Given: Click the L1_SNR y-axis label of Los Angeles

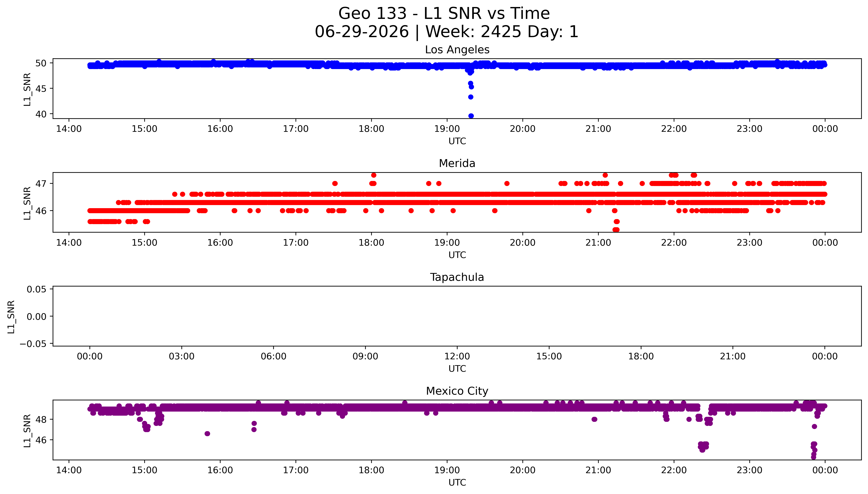Looking at the screenshot, I should [x=27, y=89].
